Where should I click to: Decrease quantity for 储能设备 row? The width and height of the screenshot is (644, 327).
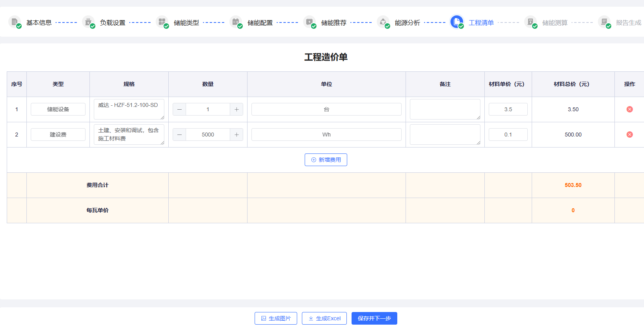pyautogui.click(x=179, y=109)
